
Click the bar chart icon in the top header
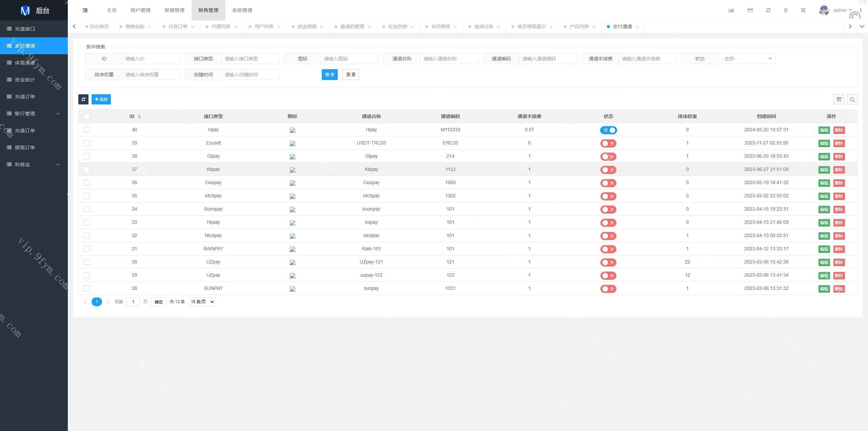click(731, 10)
